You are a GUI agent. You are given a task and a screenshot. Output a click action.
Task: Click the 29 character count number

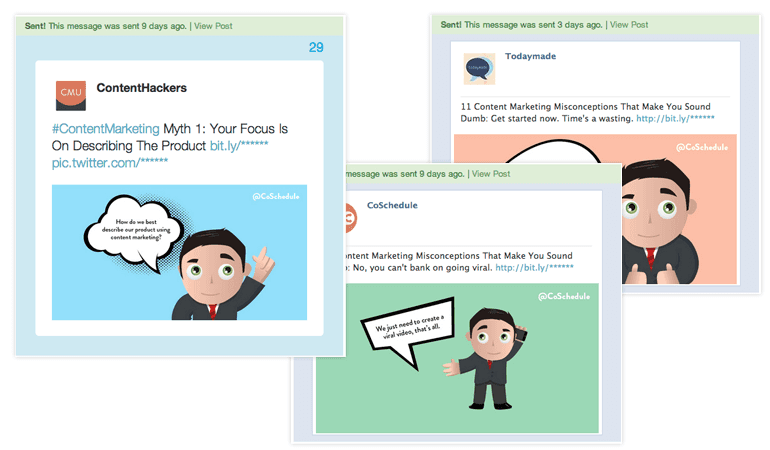(x=316, y=48)
